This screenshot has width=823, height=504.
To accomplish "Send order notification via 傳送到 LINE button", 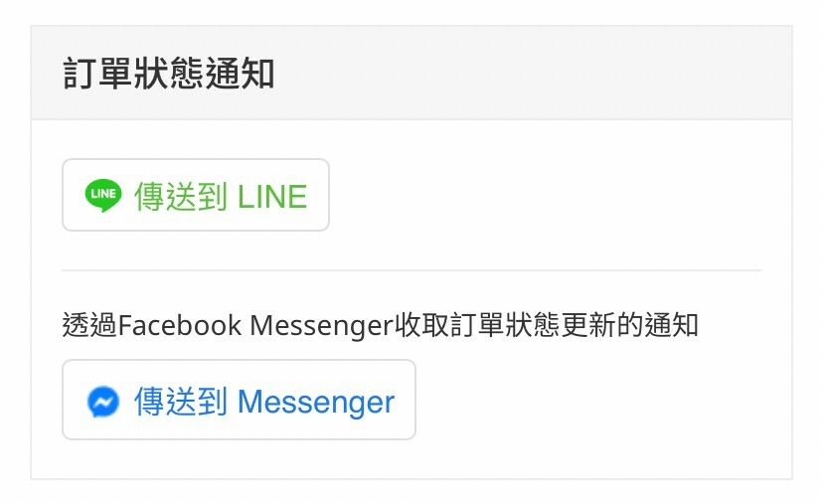I will tap(196, 195).
